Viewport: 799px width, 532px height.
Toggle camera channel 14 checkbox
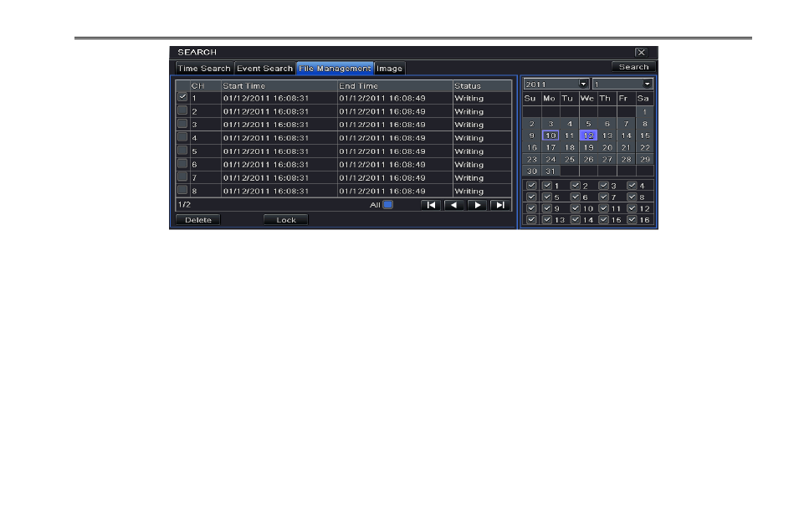[x=576, y=220]
